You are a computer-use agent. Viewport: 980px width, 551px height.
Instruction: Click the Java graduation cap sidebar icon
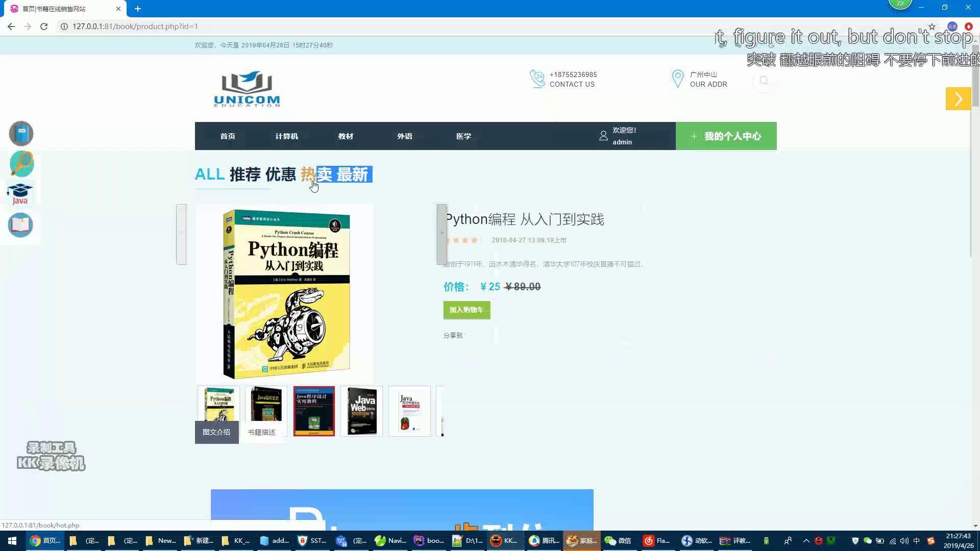click(20, 194)
